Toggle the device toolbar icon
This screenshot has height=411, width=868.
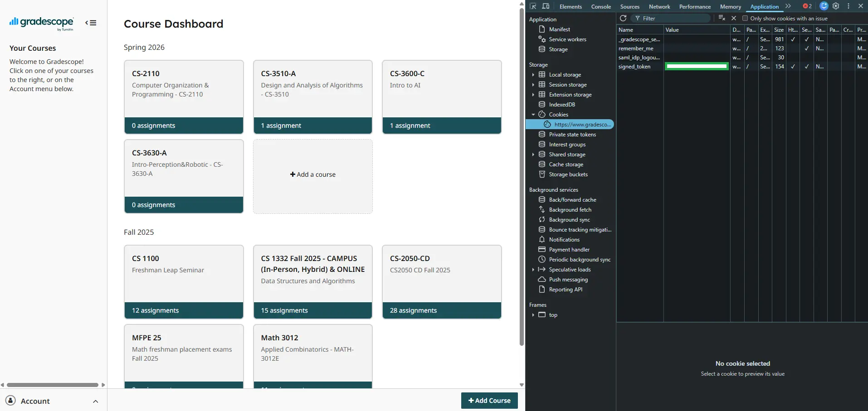546,6
